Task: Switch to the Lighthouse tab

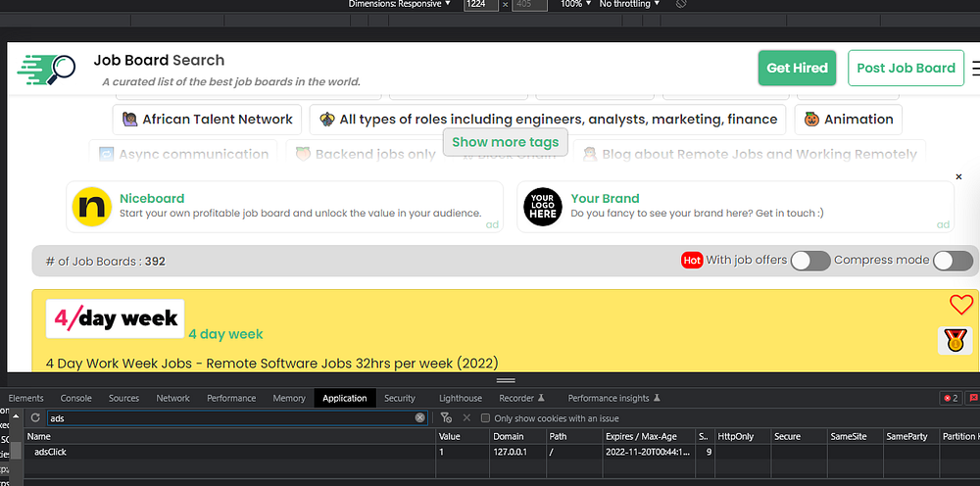Action: [x=461, y=398]
